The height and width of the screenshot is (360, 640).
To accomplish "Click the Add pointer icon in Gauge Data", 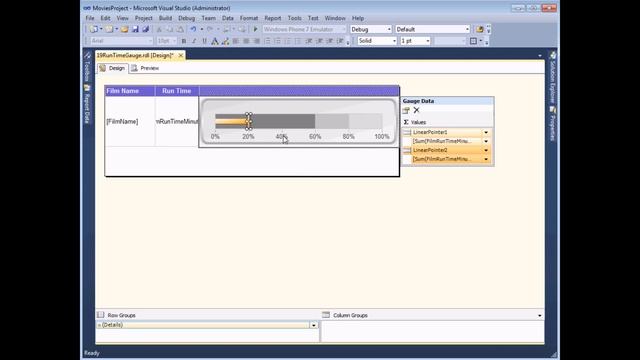I will (x=406, y=110).
